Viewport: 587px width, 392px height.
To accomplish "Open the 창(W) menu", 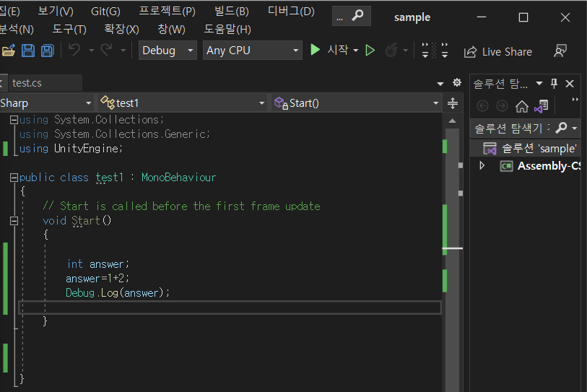I will [x=171, y=29].
